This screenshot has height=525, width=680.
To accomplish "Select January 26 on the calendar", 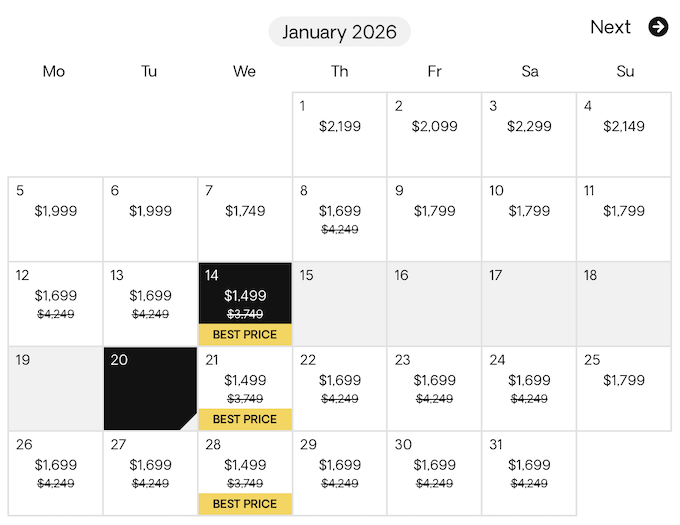I will (x=55, y=474).
